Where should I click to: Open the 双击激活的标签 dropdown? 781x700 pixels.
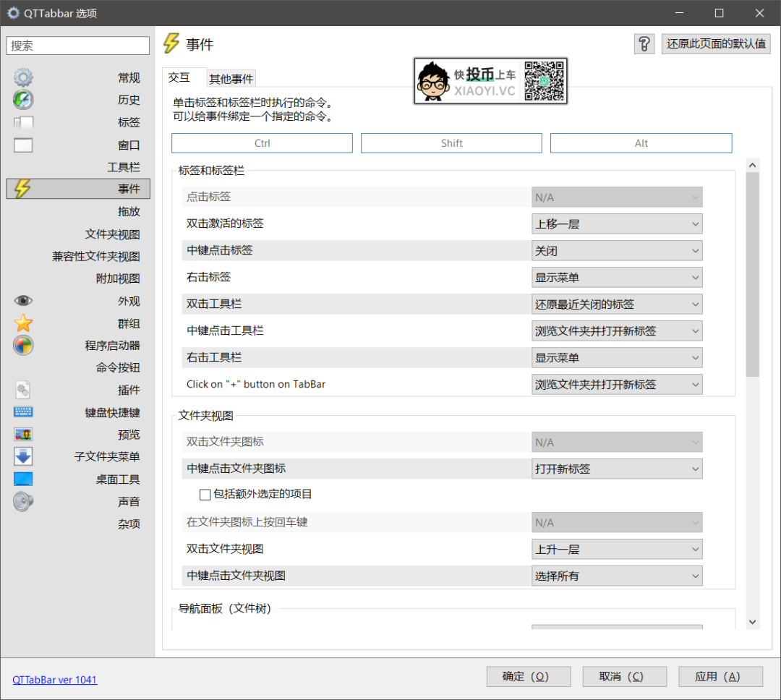[617, 224]
